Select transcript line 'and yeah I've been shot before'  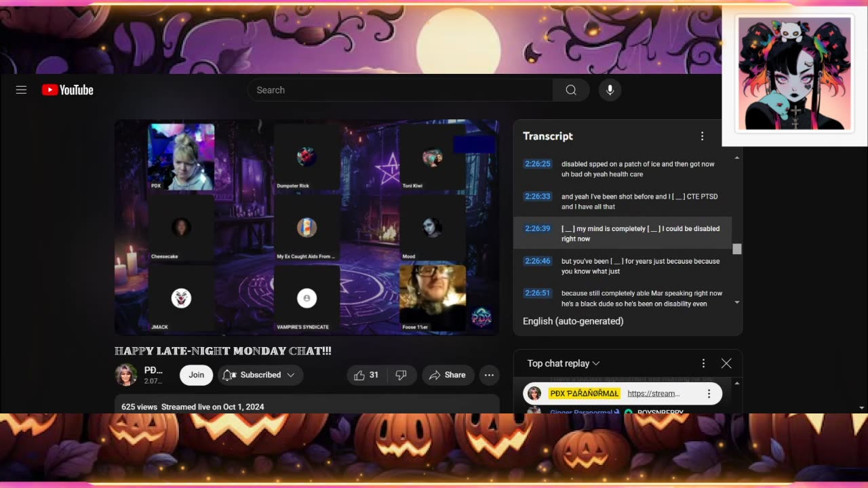639,201
